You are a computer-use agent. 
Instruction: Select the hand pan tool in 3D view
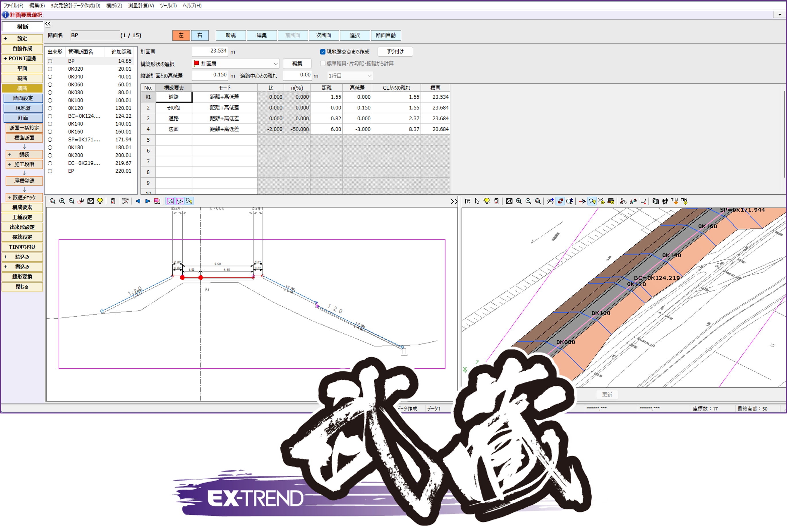(x=550, y=201)
